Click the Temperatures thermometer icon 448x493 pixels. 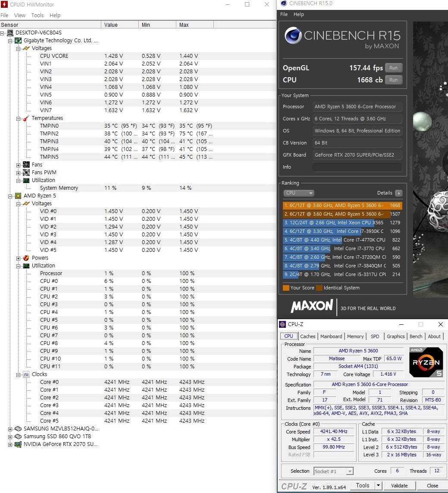pos(26,118)
